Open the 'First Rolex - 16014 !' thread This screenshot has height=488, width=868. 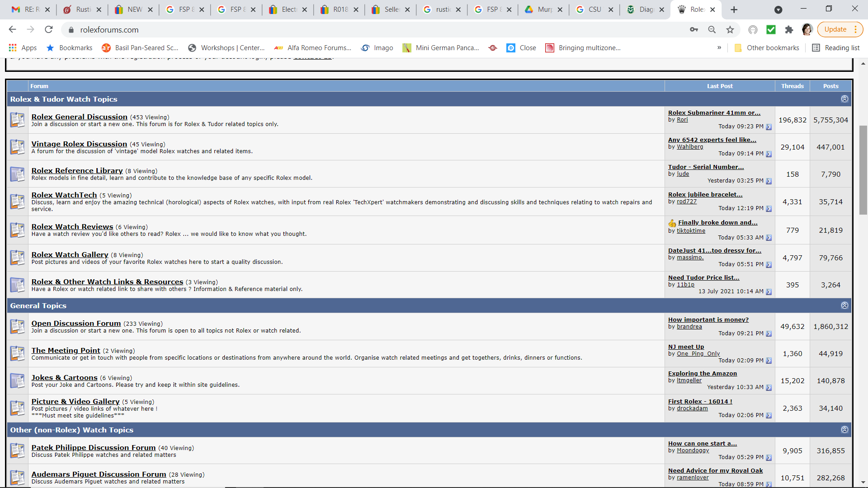click(700, 401)
